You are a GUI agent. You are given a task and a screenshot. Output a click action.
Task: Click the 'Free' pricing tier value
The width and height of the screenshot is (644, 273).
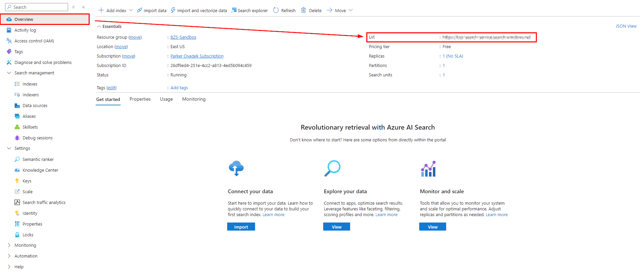(x=447, y=46)
